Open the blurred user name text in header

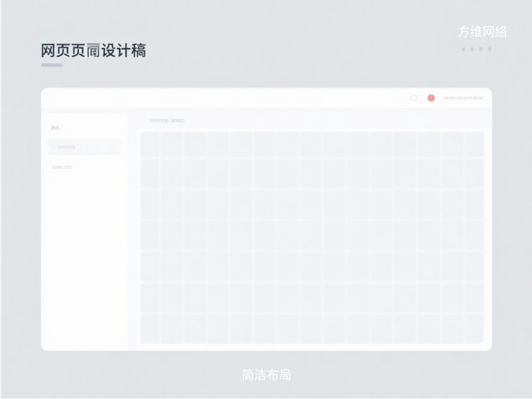tap(463, 98)
